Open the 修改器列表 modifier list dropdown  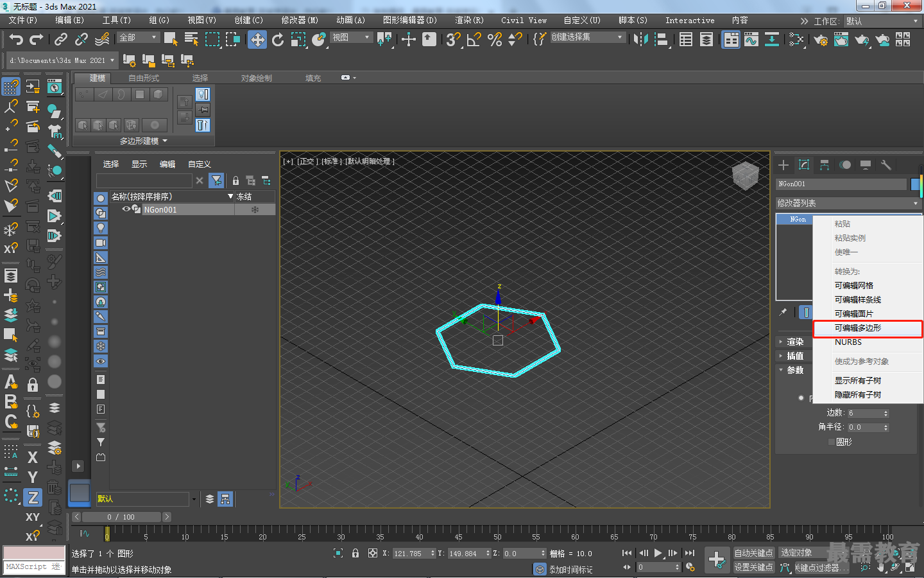click(x=848, y=203)
